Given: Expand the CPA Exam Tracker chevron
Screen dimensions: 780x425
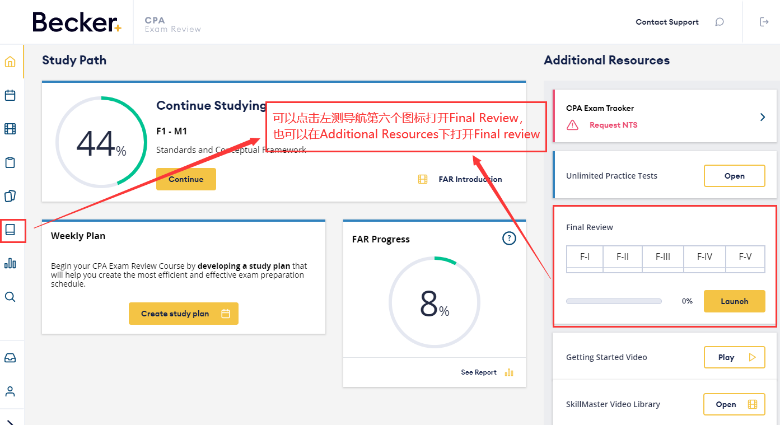Looking at the screenshot, I should (x=762, y=116).
